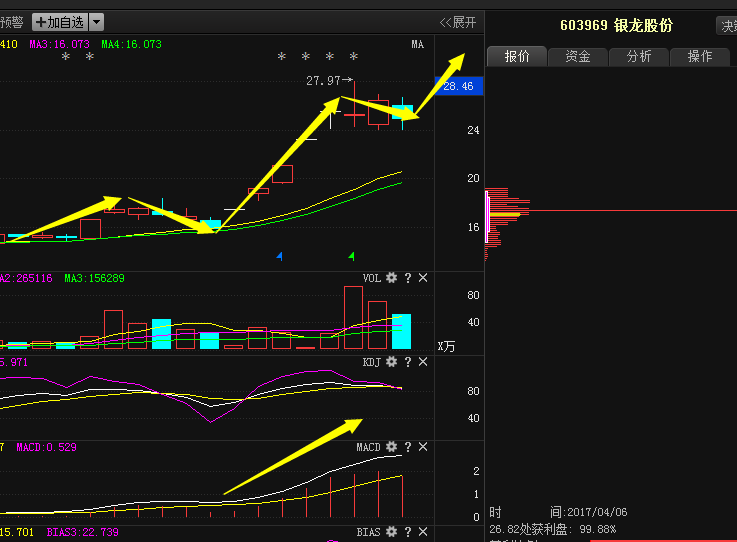Open VOL indicator help question mark

[x=408, y=278]
